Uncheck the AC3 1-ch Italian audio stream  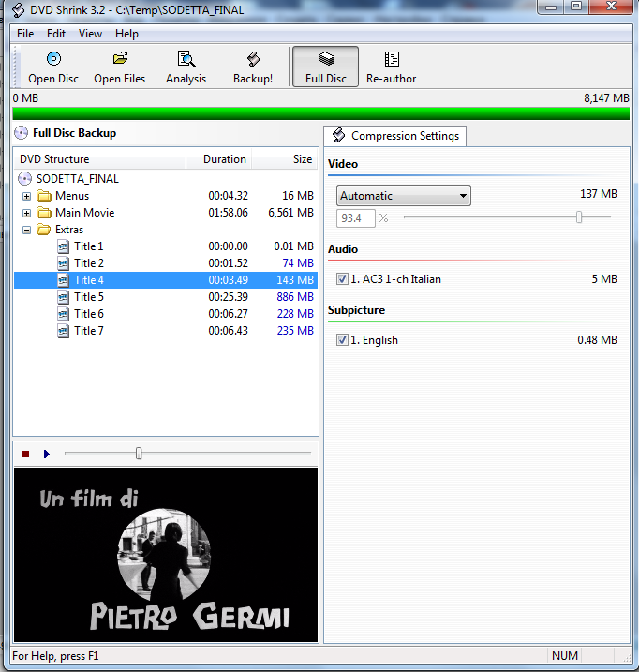click(x=342, y=279)
